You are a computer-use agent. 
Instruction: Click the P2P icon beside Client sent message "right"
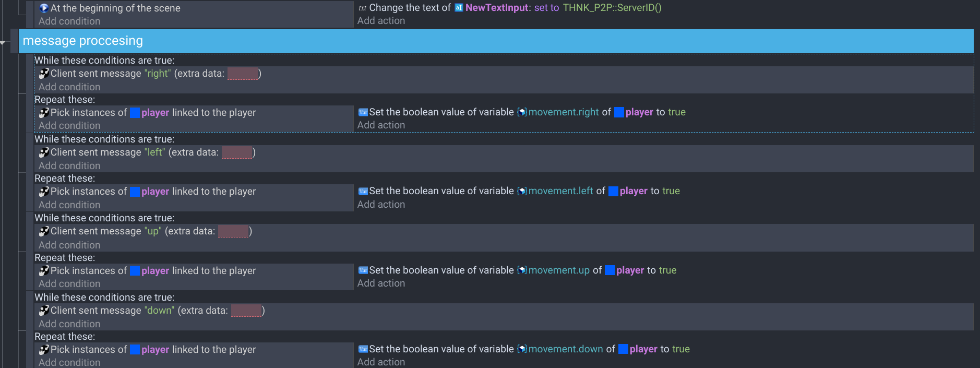coord(44,74)
